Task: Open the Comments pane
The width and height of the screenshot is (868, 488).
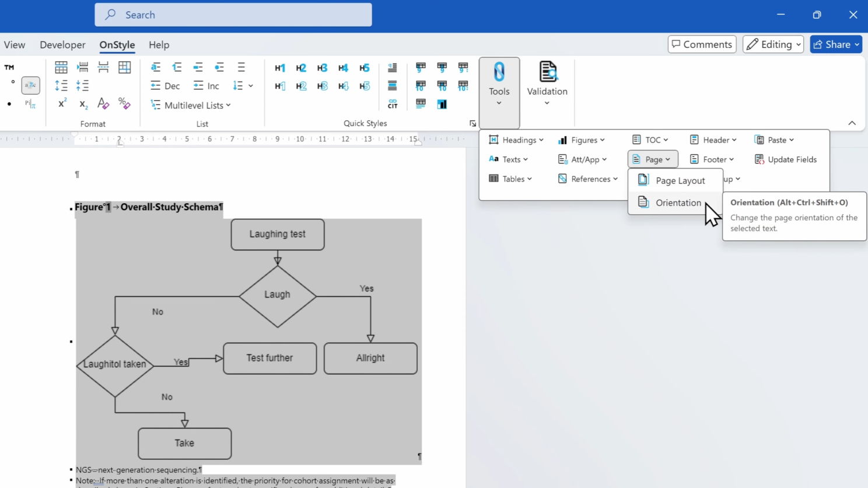Action: click(x=702, y=44)
